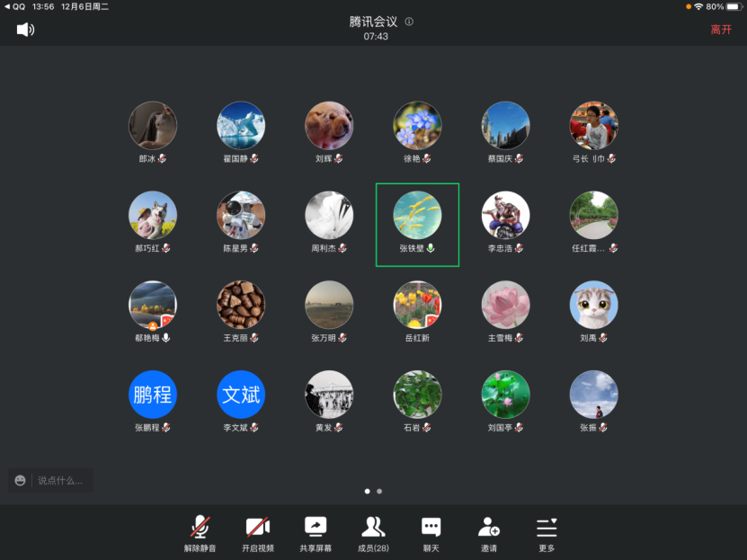Screen dimensions: 747x560
Task: Tap the speaker audio output icon
Action: [25, 30]
